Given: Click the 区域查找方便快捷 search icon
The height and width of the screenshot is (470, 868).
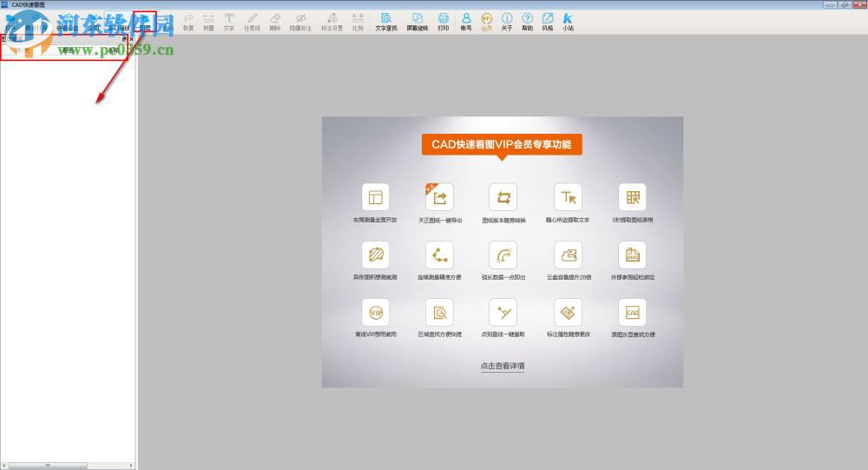Looking at the screenshot, I should (439, 313).
